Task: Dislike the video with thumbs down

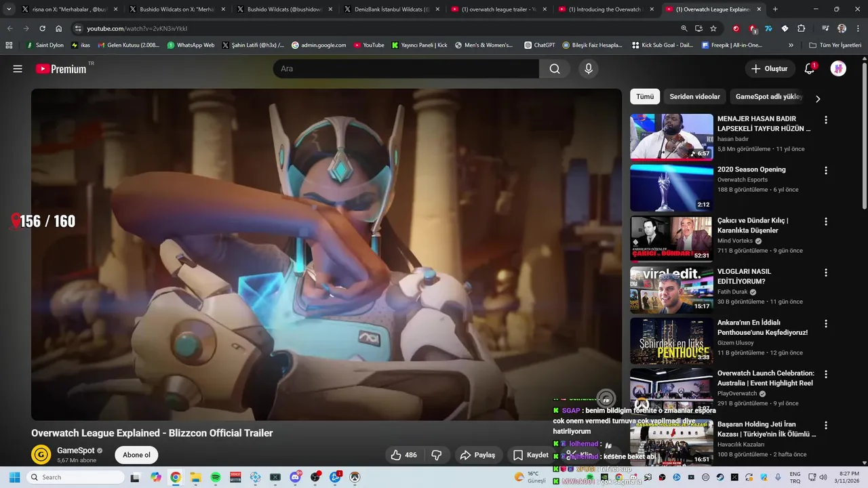Action: 437,455
